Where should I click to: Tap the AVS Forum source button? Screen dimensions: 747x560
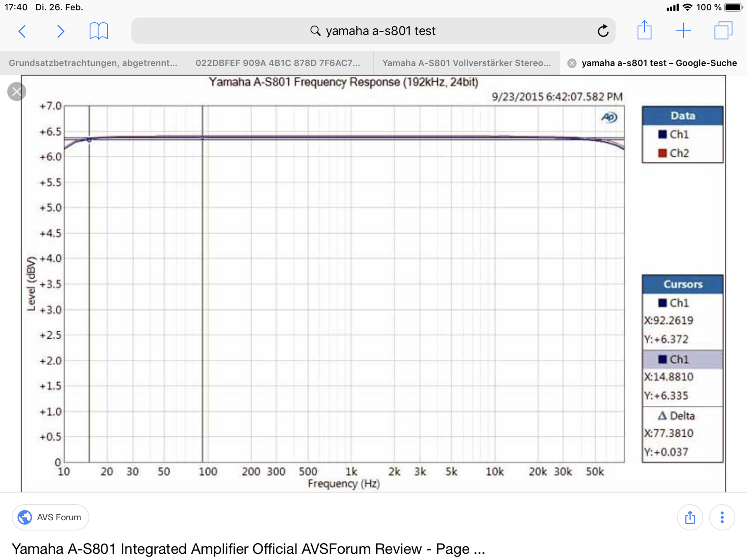51,517
